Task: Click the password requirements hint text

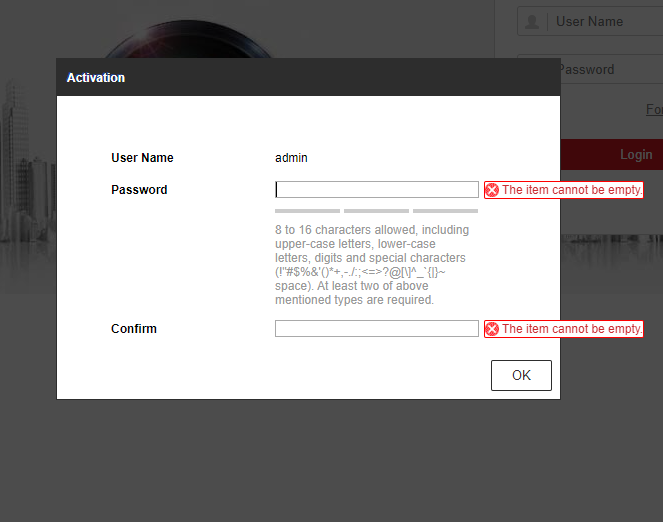Action: pyautogui.click(x=372, y=265)
